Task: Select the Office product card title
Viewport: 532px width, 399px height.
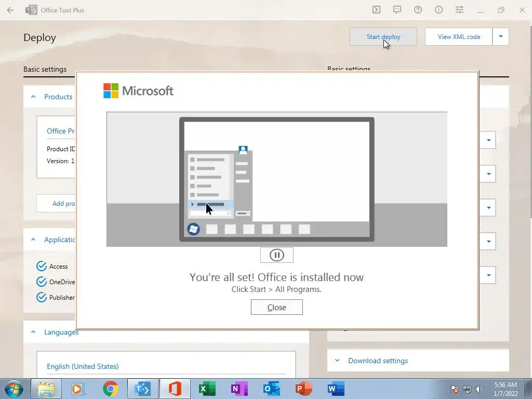Action: pyautogui.click(x=61, y=131)
